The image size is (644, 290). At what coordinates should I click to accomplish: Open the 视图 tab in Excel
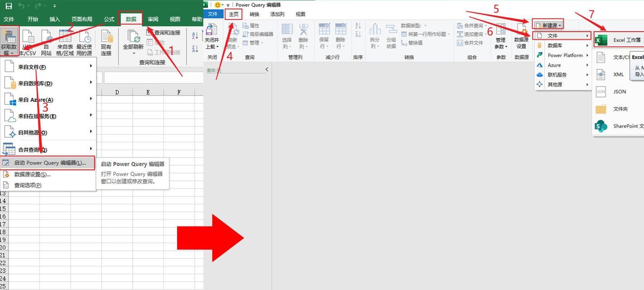coord(175,19)
